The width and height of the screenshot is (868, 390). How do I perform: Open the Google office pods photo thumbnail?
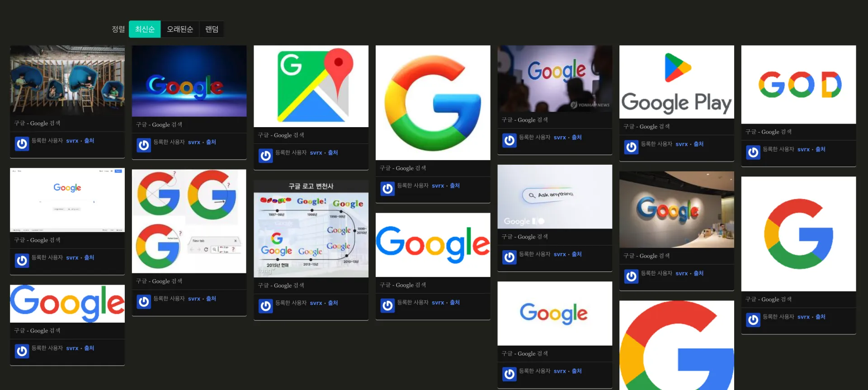coord(67,80)
